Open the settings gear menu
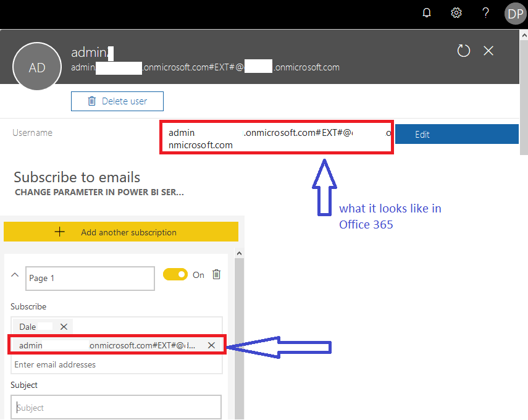The image size is (528, 420). tap(456, 13)
